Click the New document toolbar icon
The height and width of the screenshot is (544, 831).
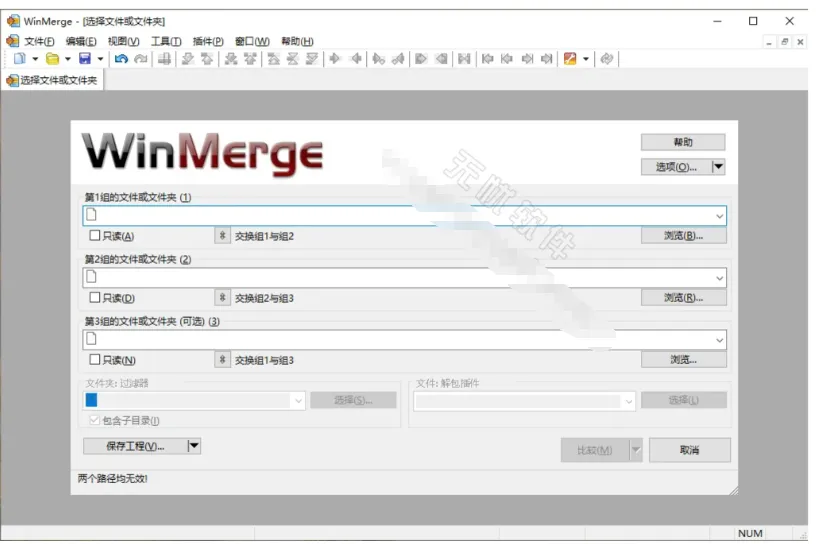pyautogui.click(x=20, y=58)
